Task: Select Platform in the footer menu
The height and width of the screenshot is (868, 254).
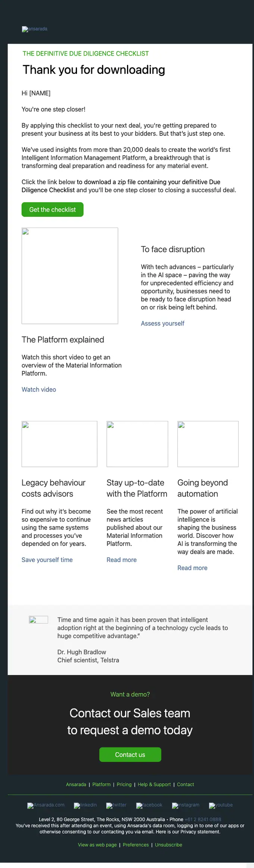Action: [x=102, y=784]
